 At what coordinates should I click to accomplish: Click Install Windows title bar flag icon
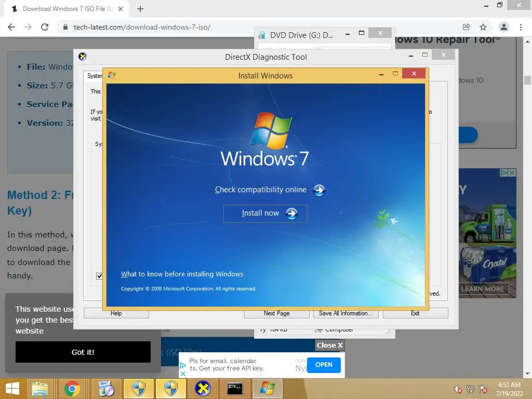pos(112,75)
